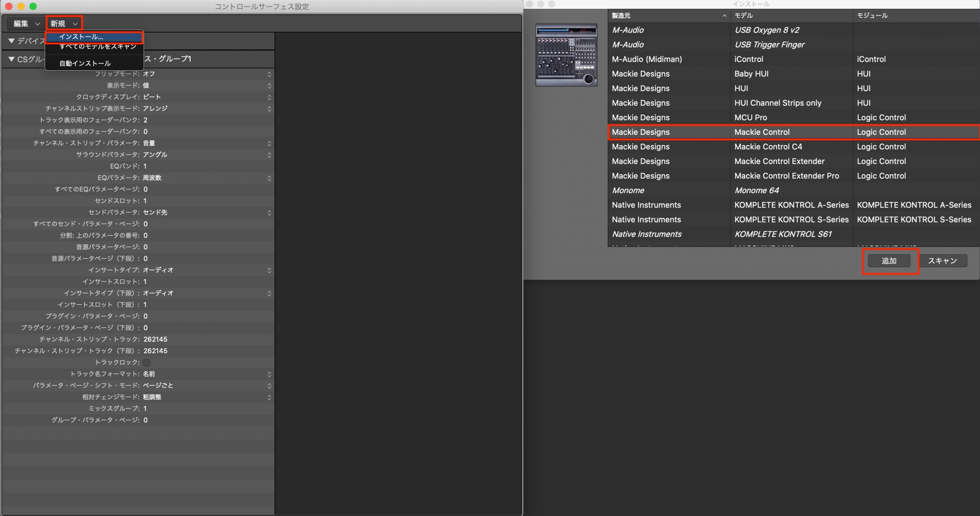Open インサートタイプ（下段） popup
The image size is (980, 516).
207,293
